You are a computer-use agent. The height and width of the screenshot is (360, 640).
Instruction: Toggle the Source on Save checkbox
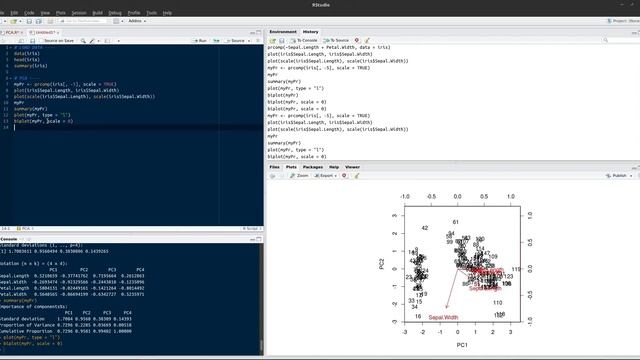coord(42,41)
